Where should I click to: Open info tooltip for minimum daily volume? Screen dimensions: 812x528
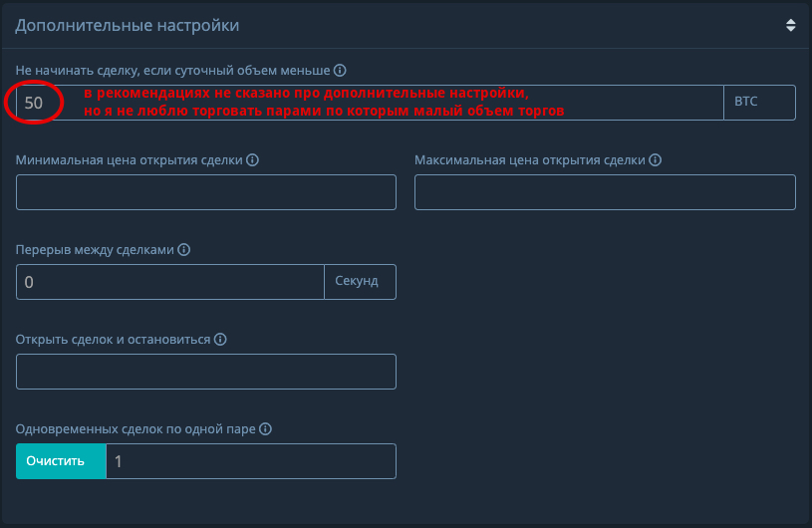pyautogui.click(x=340, y=71)
